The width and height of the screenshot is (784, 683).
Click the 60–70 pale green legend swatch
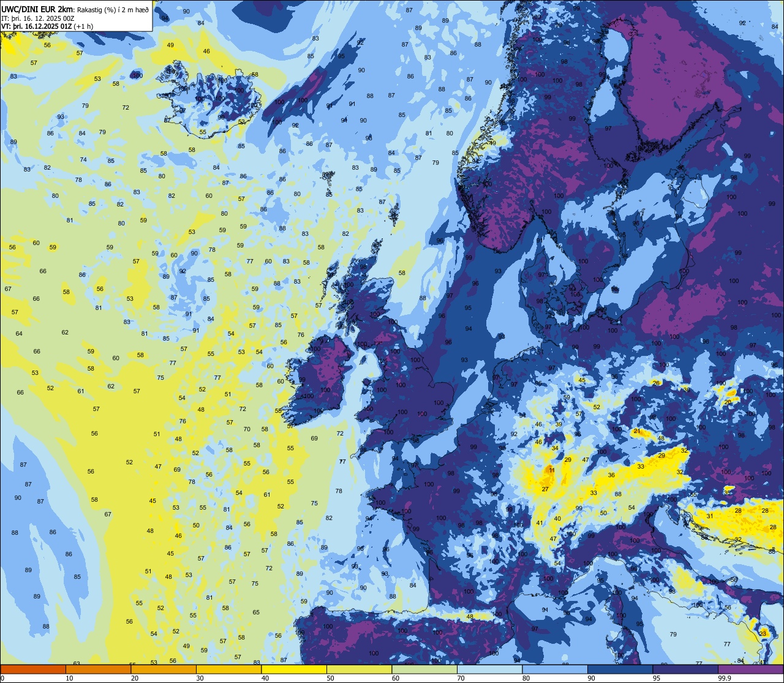[x=424, y=669]
